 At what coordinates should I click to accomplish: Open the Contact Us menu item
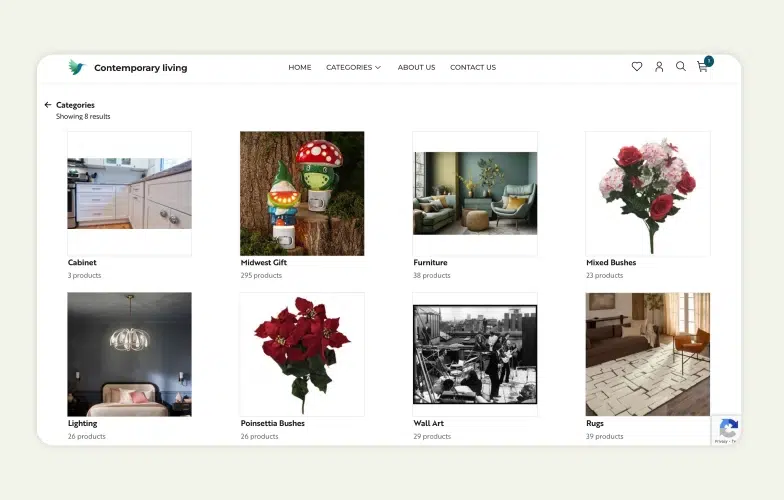point(473,68)
